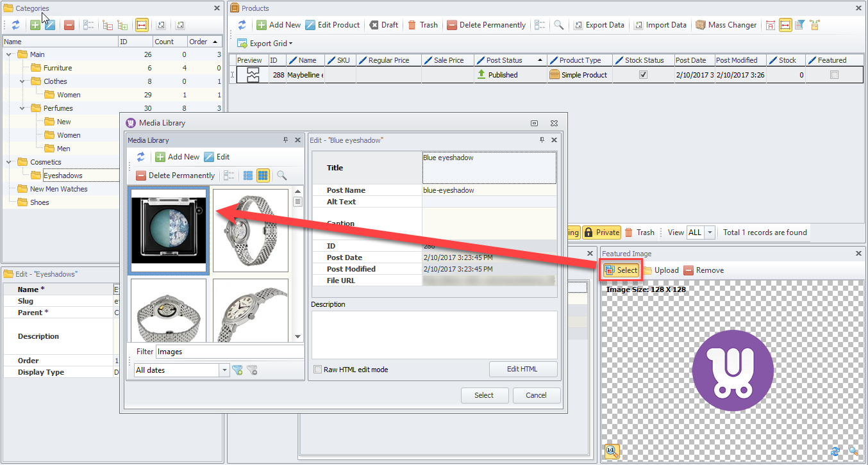Image resolution: width=868 pixels, height=465 pixels.
Task: Delete Permanently in Products toolbar
Action: pos(486,25)
